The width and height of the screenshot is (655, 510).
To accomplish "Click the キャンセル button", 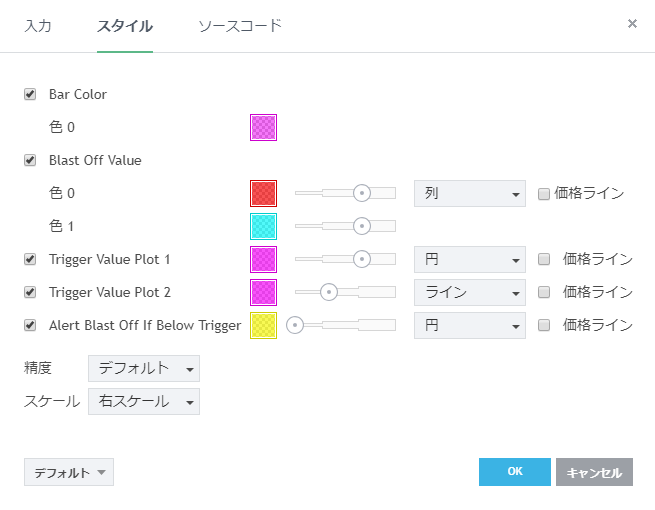I will coord(594,472).
